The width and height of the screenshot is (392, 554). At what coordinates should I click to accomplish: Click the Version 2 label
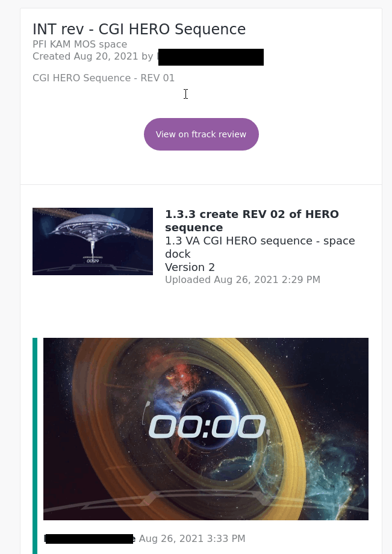tap(190, 267)
